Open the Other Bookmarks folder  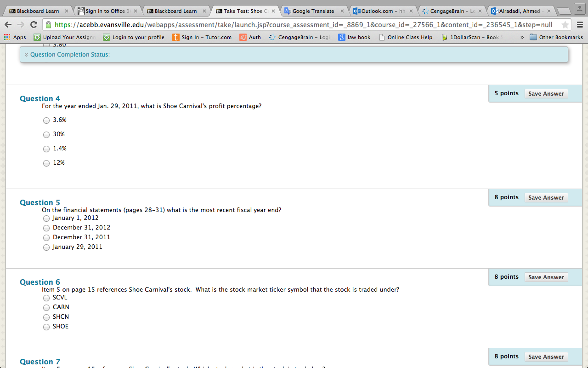point(556,37)
